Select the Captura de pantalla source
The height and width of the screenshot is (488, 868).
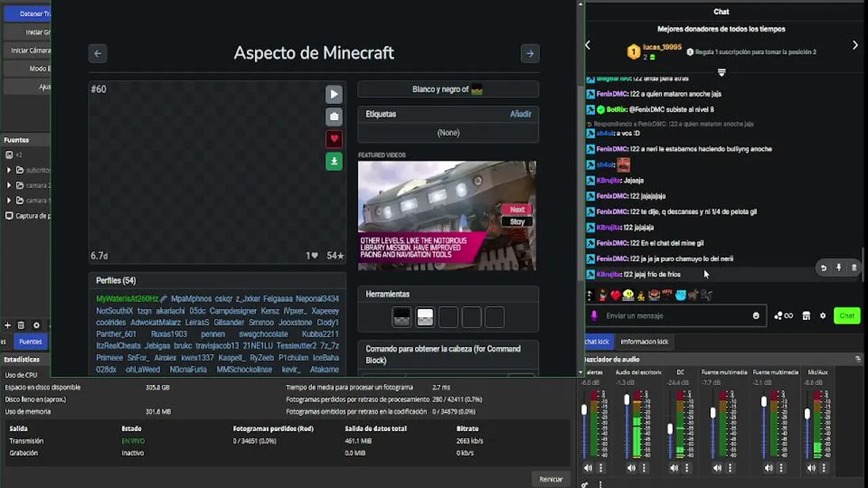pyautogui.click(x=27, y=216)
